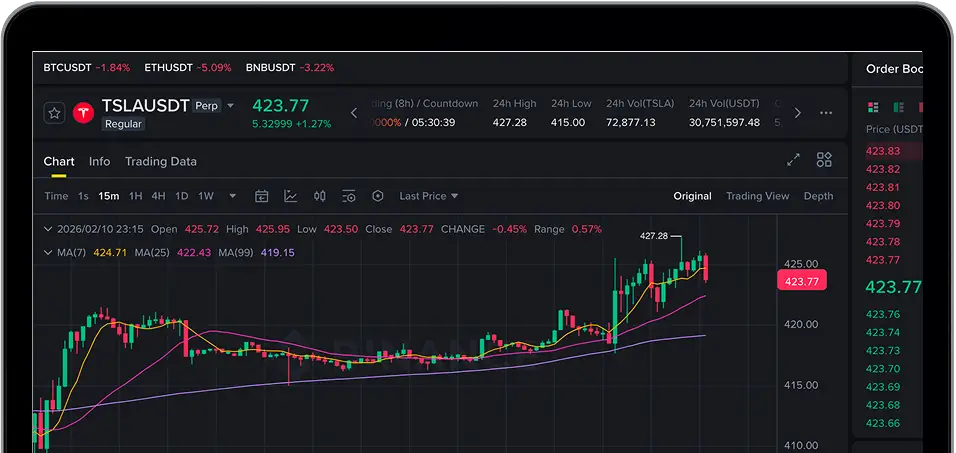This screenshot has width=956, height=453.
Task: Move ticker stats left with left chevron
Action: [354, 113]
